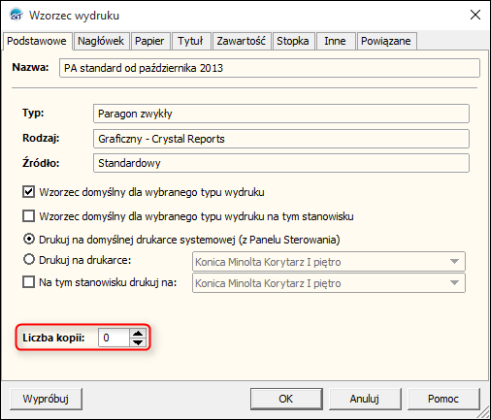Close the Wzorzec wydruku dialog
The image size is (491, 420).
coord(475,15)
